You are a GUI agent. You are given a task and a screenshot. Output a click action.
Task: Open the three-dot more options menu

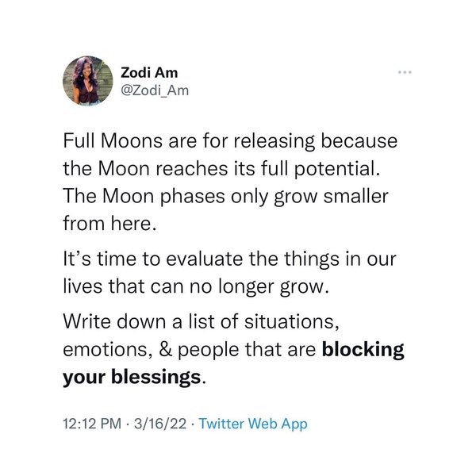coord(406,72)
